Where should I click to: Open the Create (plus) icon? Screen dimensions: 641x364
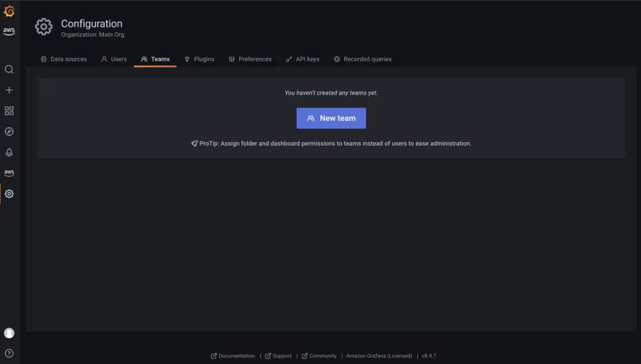coord(9,90)
